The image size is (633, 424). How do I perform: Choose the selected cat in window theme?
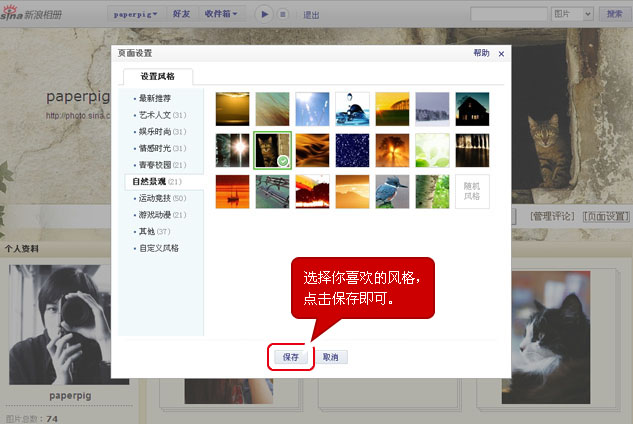tap(272, 150)
